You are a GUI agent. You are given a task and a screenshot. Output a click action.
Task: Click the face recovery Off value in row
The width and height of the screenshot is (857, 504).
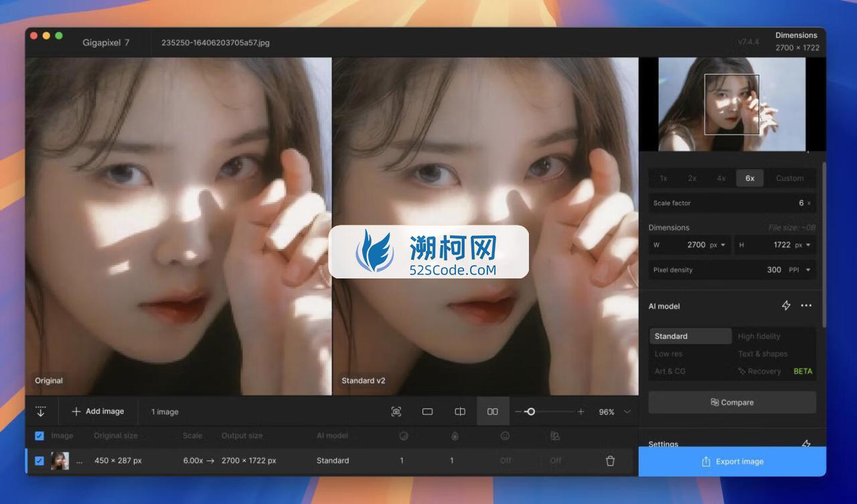(x=505, y=460)
